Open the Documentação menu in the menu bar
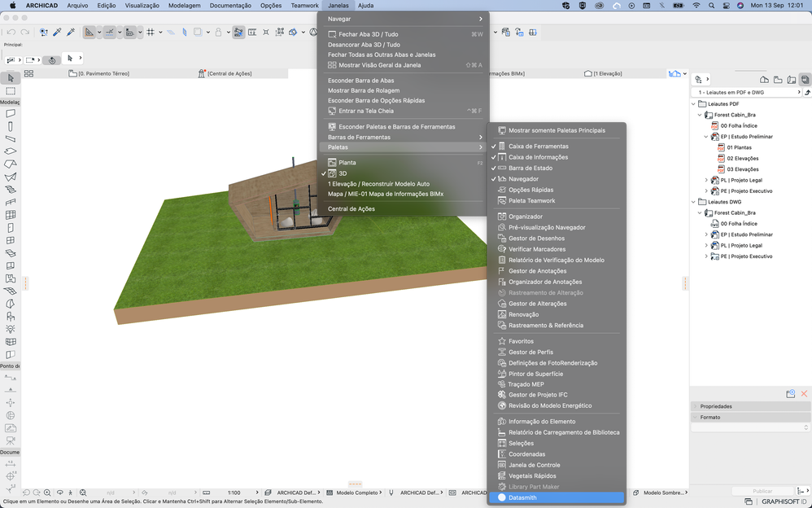This screenshot has width=812, height=508. [x=230, y=6]
